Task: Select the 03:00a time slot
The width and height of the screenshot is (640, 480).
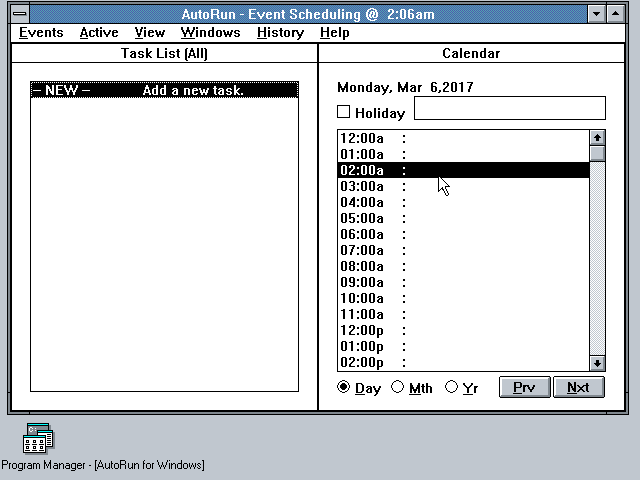Action: tap(464, 186)
